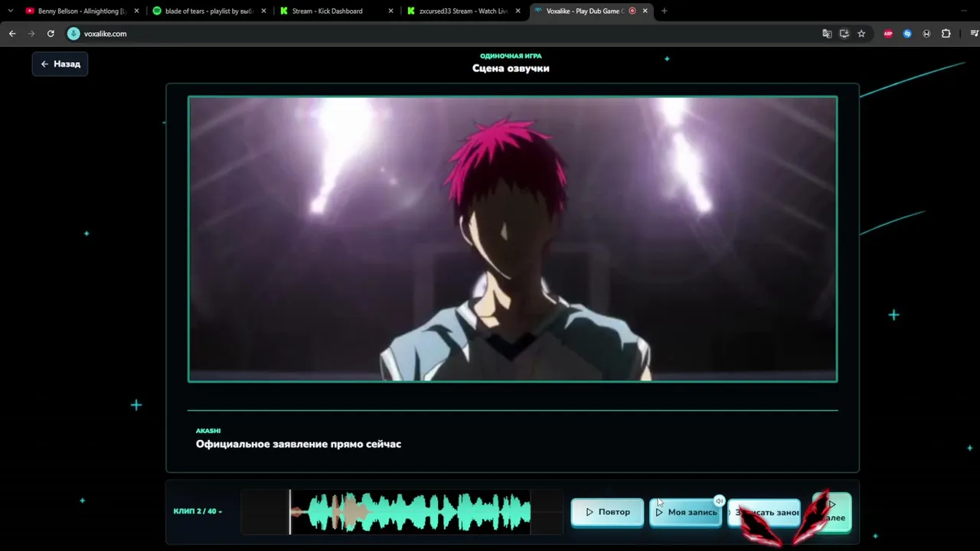980x551 pixels.
Task: Re-record with Записать заново button
Action: (x=764, y=513)
